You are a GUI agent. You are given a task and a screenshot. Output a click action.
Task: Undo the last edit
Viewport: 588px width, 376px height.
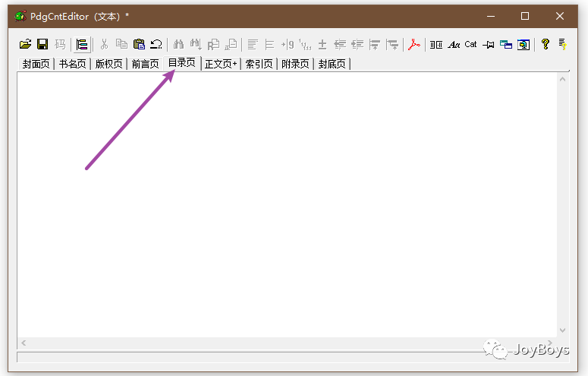coord(156,44)
